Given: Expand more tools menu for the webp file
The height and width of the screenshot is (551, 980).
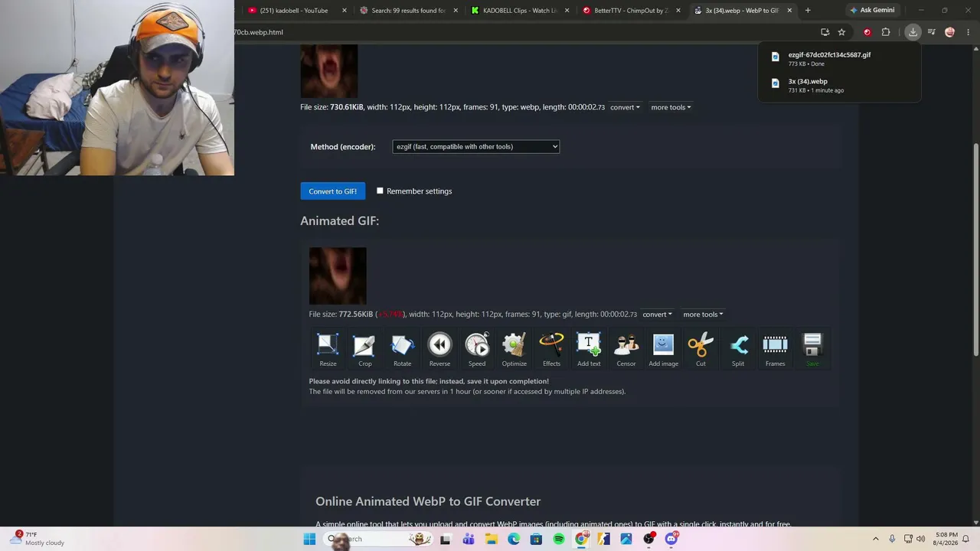Looking at the screenshot, I should tap(671, 107).
